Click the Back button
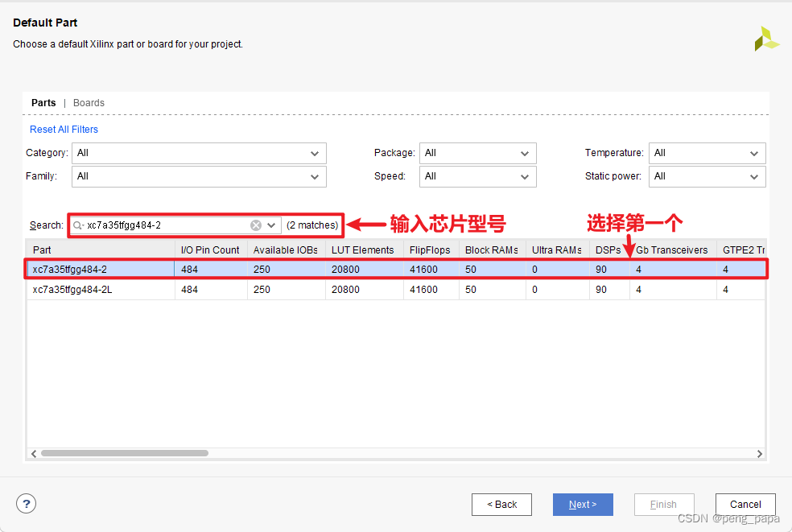This screenshot has height=532, width=792. [501, 505]
